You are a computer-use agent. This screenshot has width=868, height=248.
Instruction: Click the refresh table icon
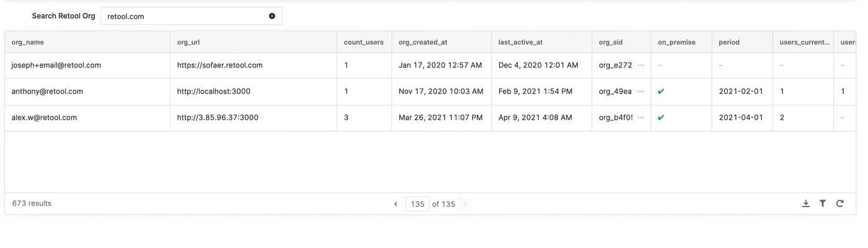839,203
